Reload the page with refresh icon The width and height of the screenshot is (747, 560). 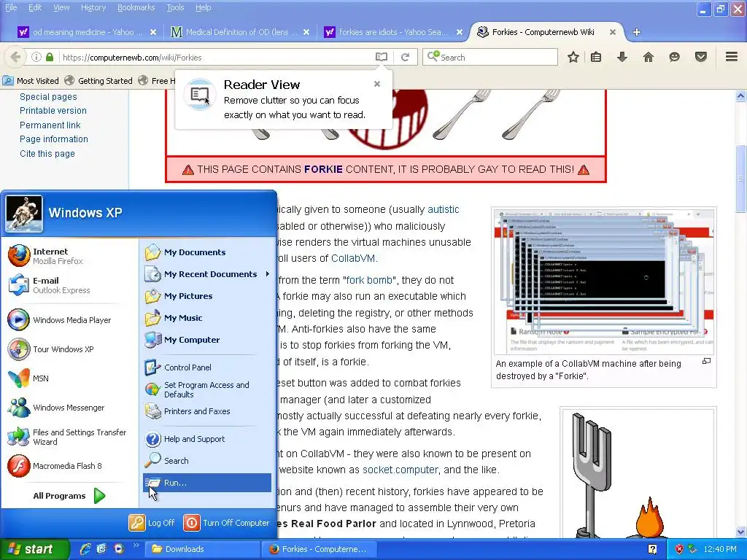(405, 57)
